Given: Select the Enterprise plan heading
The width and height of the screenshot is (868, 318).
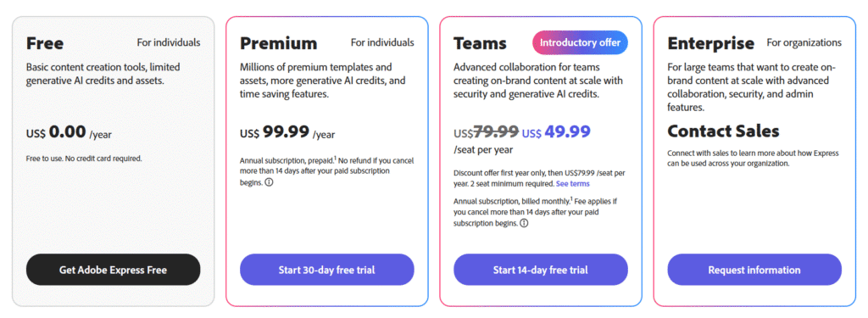Looking at the screenshot, I should [711, 43].
